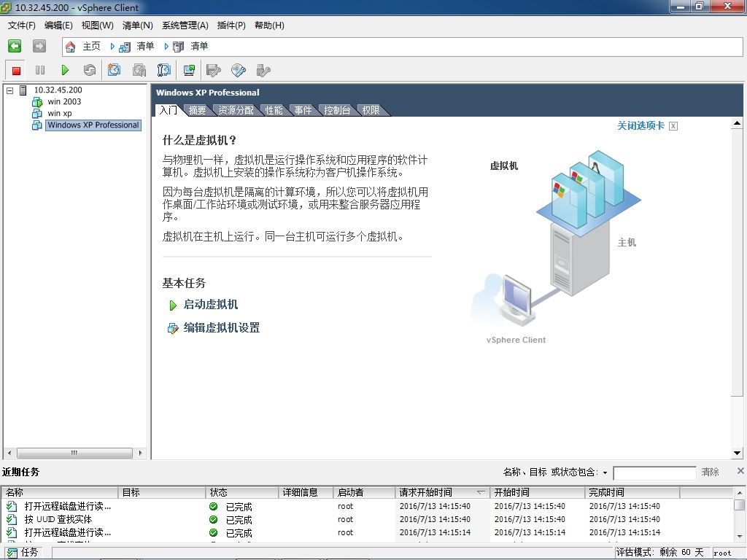This screenshot has width=747, height=560.
Task: Close the recent tasks panel
Action: pyautogui.click(x=740, y=471)
